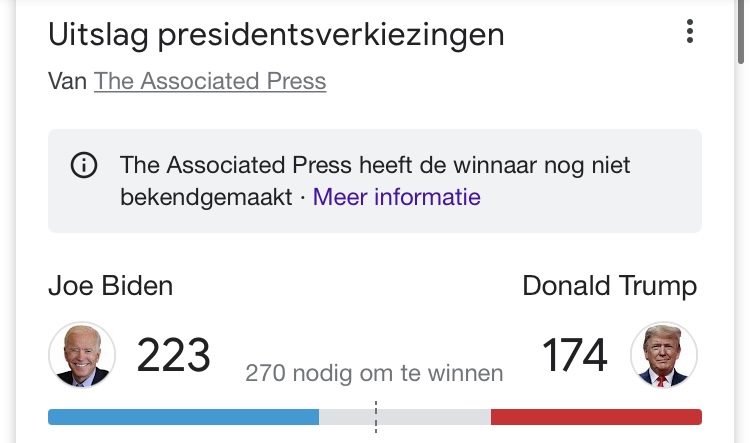Viewport: 750px width, 443px height.
Task: Click the '270 nodig om te winnen' text
Action: 374,373
